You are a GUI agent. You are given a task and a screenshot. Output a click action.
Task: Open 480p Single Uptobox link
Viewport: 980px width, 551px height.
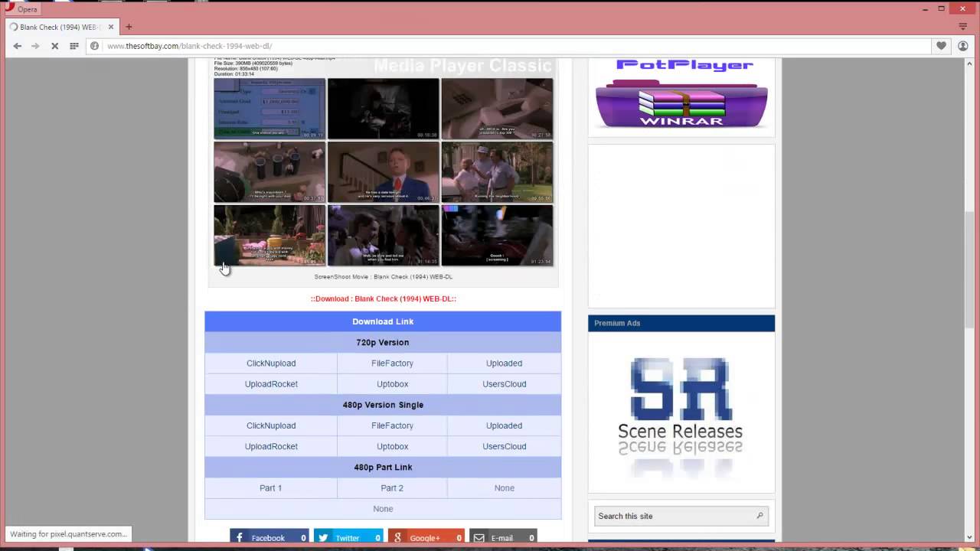click(392, 446)
